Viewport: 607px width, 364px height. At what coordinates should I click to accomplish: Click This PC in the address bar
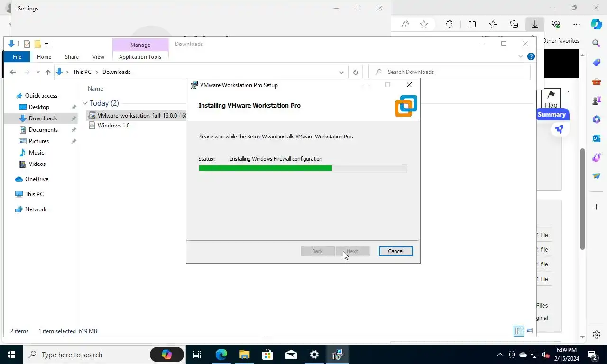[x=82, y=72]
